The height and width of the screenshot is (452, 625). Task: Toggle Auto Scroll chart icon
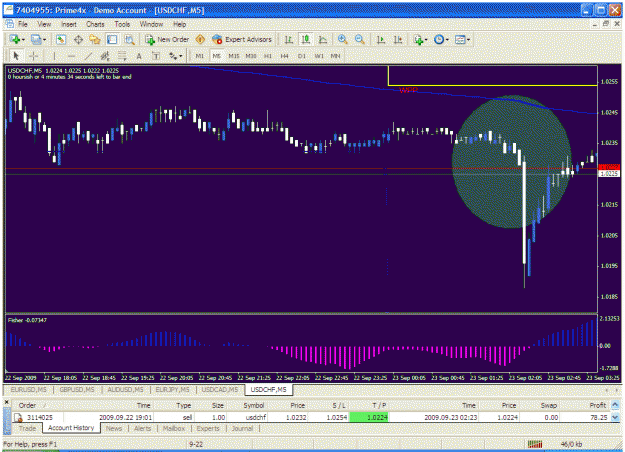coord(381,39)
